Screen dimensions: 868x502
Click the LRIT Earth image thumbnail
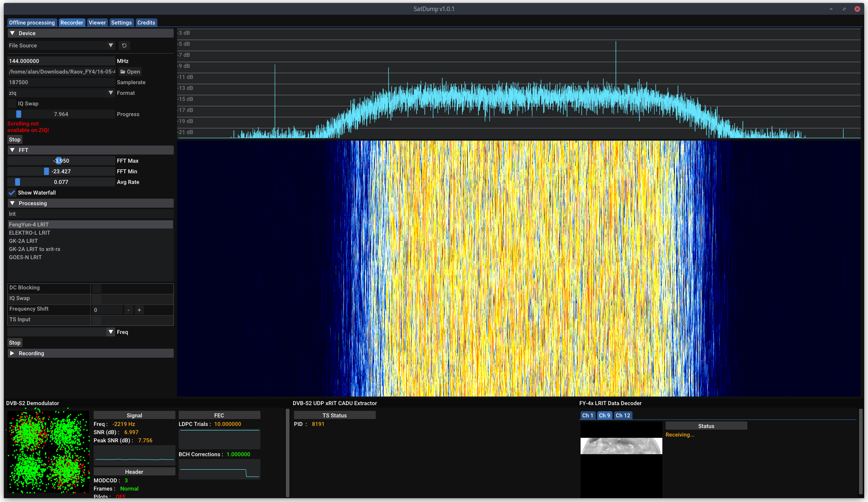621,446
